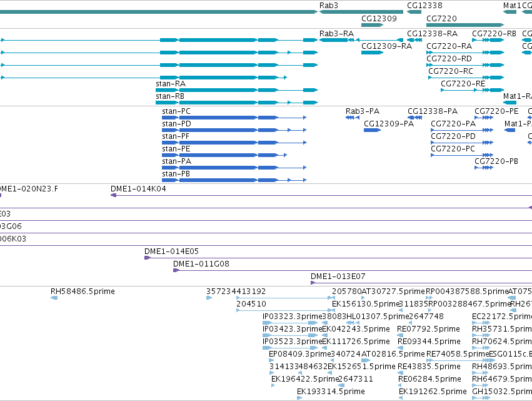
Task: Click the CG7220-RD transcript label
Action: [449, 59]
